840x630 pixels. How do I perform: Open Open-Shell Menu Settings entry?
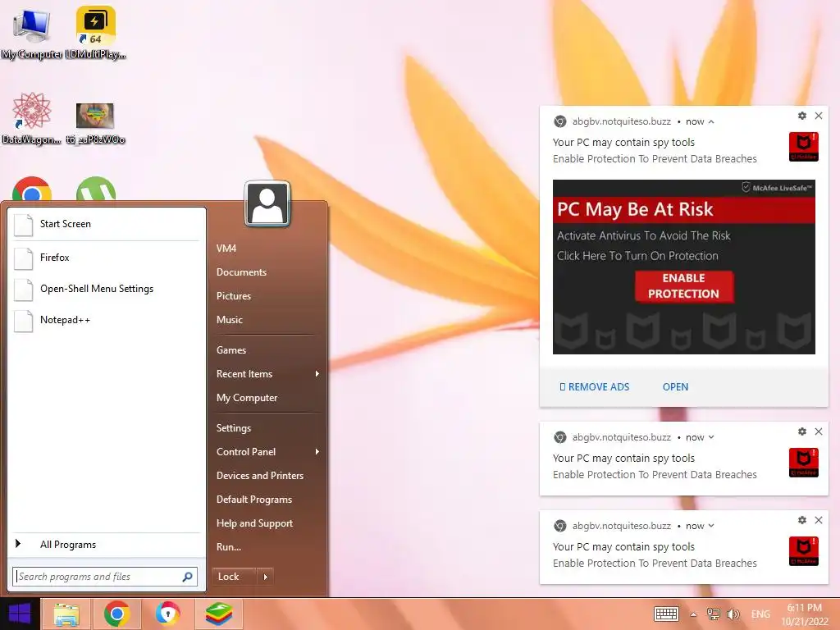pos(106,289)
